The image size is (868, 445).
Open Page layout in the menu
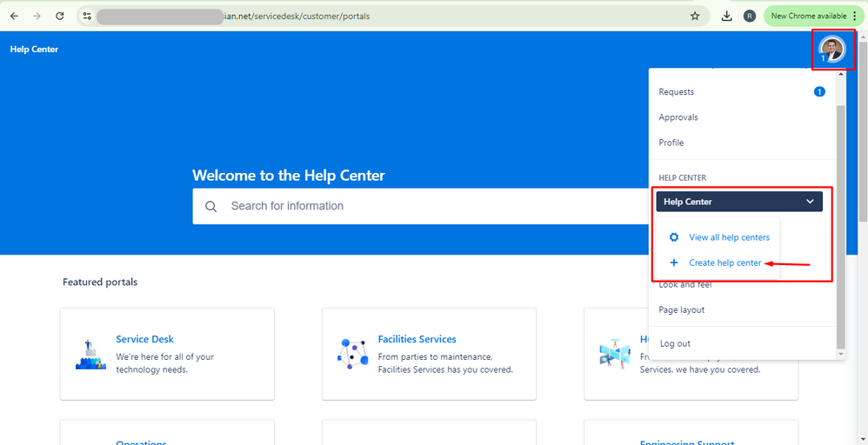682,310
